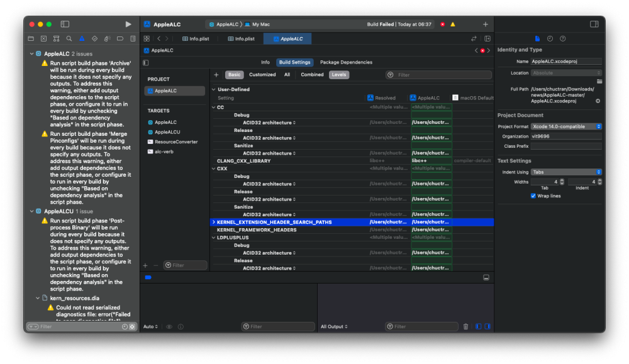Viewport: 629px width, 364px height.
Task: Select the Combined view option
Action: pos(312,75)
